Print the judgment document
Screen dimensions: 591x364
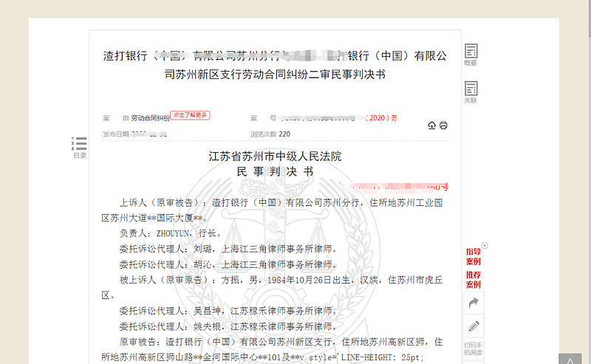[443, 125]
